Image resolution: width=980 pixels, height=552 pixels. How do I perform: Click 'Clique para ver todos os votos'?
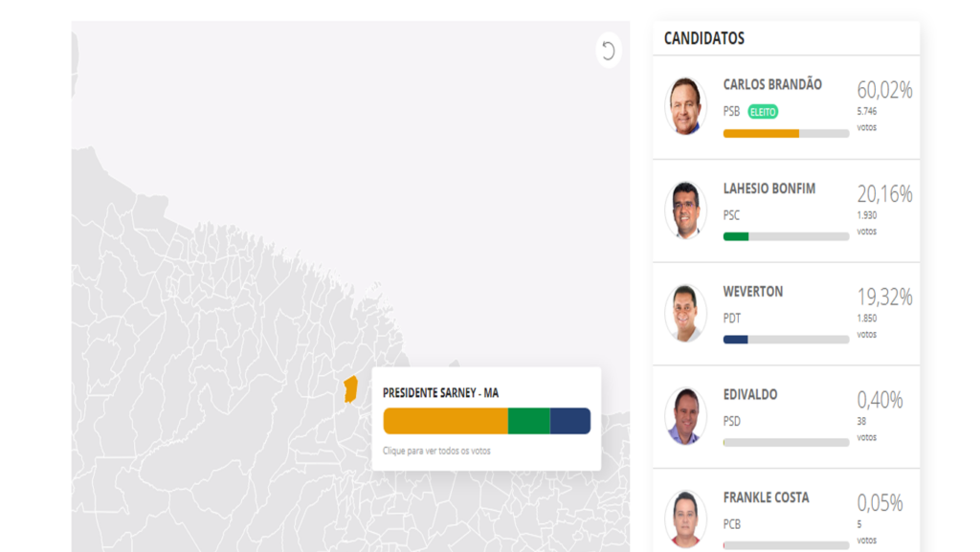tap(436, 451)
